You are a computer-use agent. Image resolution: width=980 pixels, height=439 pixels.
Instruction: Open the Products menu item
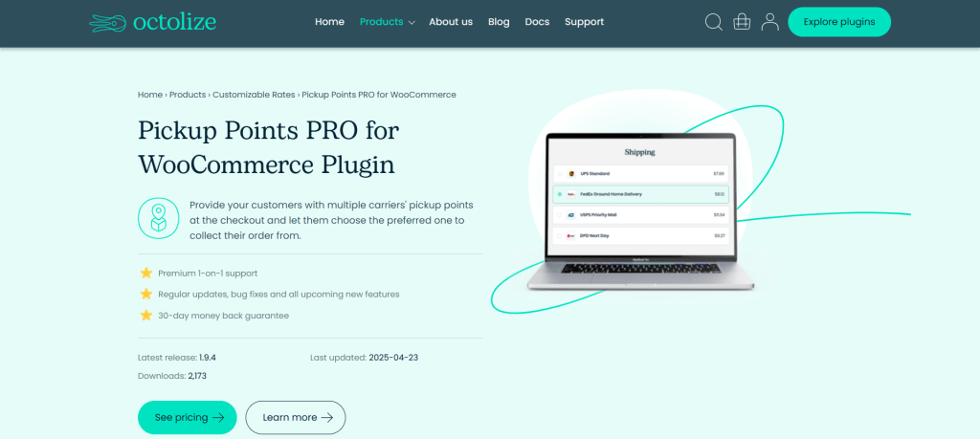pyautogui.click(x=381, y=22)
